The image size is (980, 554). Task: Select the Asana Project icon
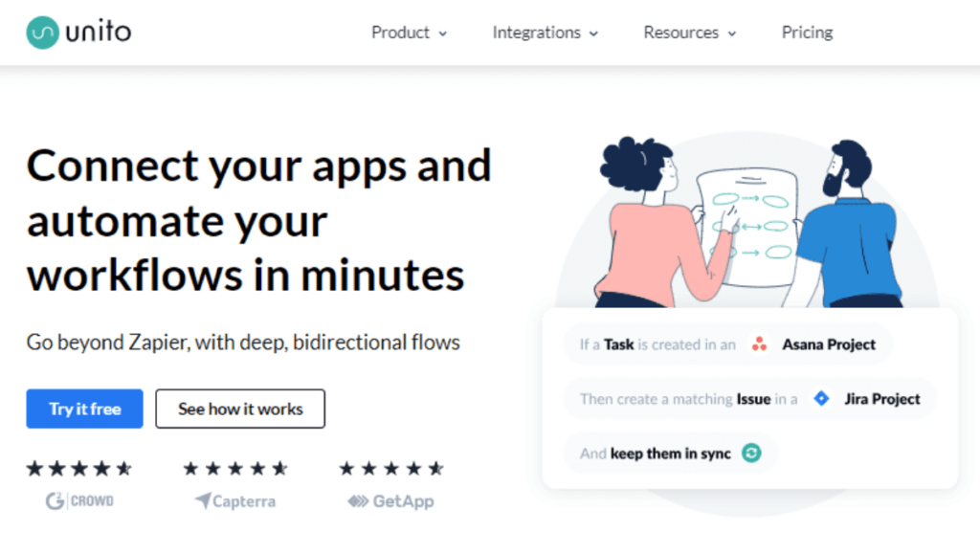click(x=759, y=344)
